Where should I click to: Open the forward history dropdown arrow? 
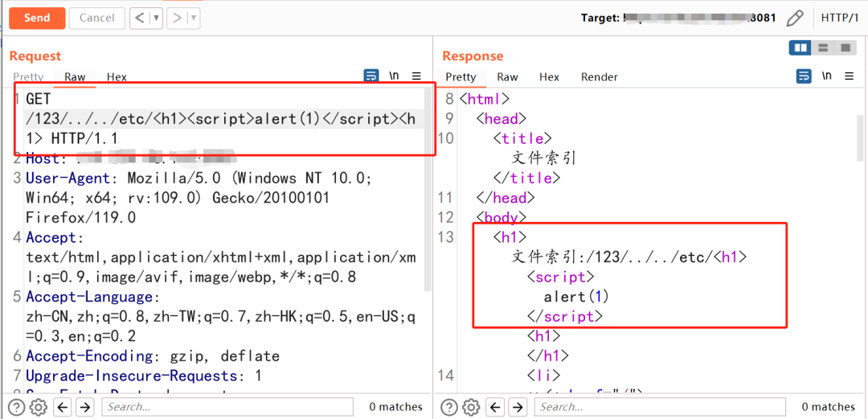tap(194, 18)
